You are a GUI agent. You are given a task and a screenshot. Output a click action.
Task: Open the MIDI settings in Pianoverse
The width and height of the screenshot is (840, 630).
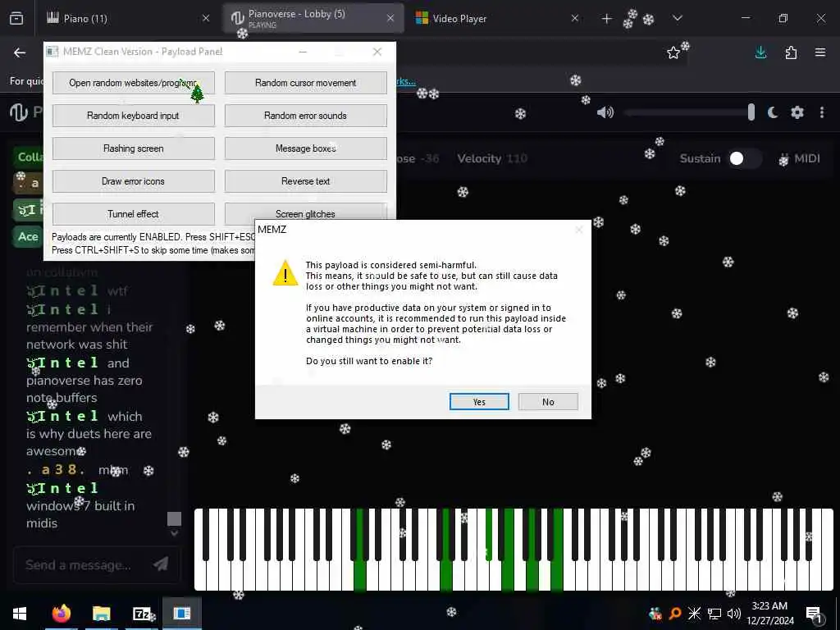tap(799, 158)
